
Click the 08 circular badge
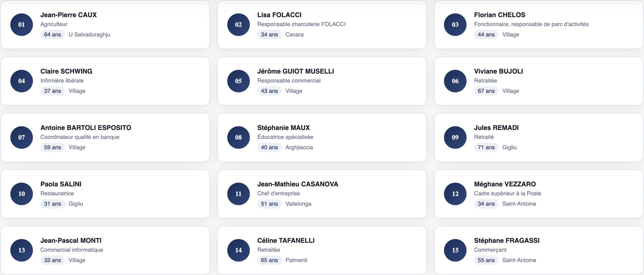point(238,137)
